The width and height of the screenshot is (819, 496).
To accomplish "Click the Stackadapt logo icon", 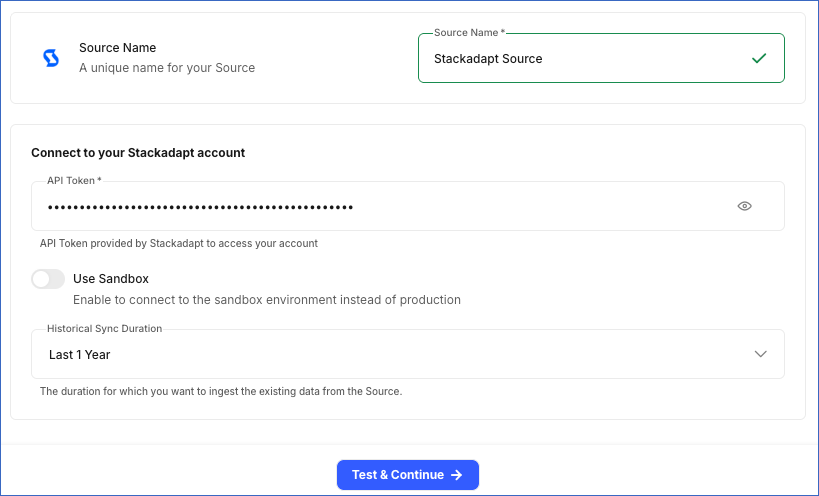I will click(51, 58).
